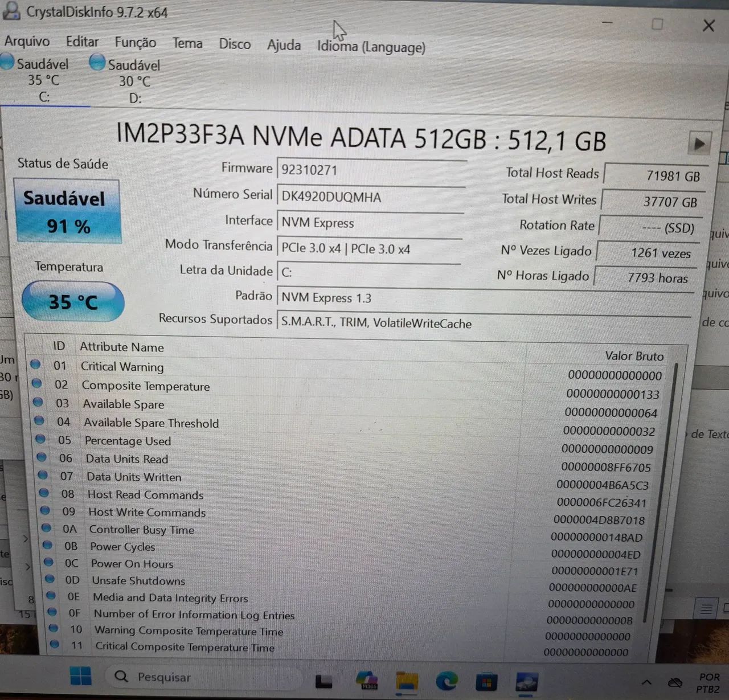
Task: Open the Tema menu
Action: click(x=187, y=43)
